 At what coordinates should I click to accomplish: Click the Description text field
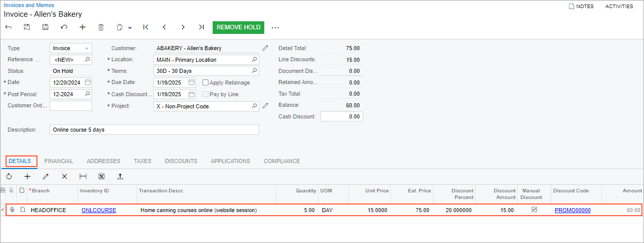click(154, 130)
